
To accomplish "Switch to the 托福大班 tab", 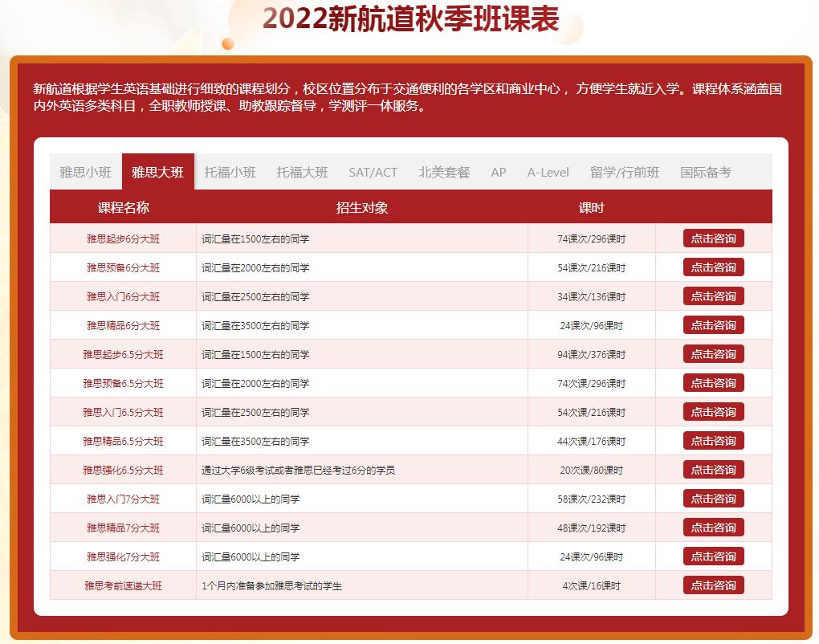I will click(x=302, y=172).
